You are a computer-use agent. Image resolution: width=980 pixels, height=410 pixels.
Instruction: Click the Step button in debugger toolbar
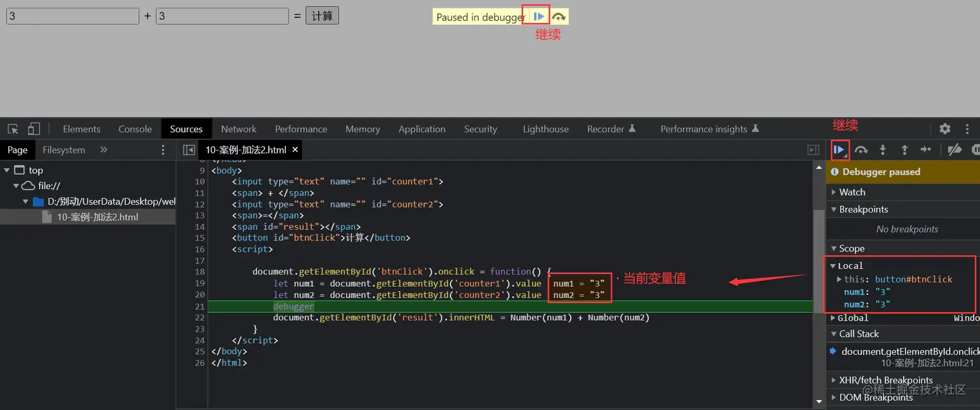[926, 150]
